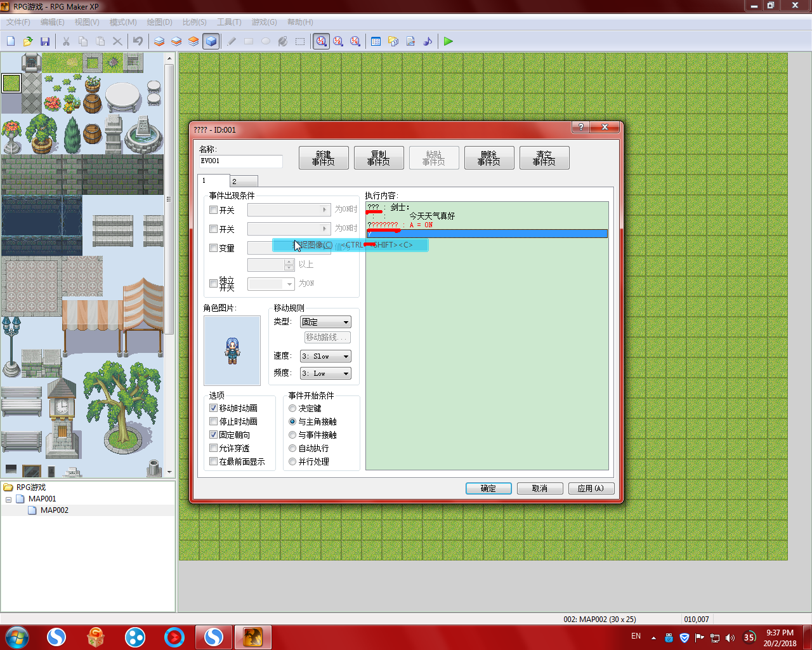Viewport: 812px width, 650px height.
Task: Select the Layer 1 editing icon
Action: pos(159,41)
